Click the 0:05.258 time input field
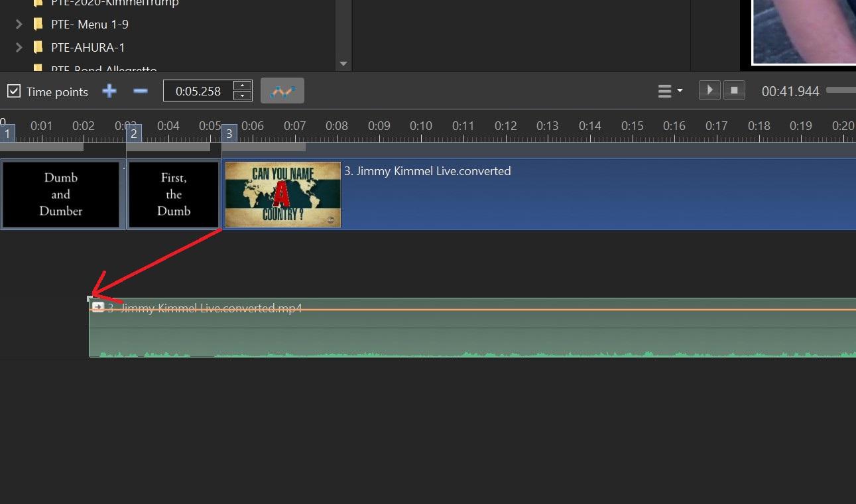Screen dimensions: 856x504 [198, 91]
